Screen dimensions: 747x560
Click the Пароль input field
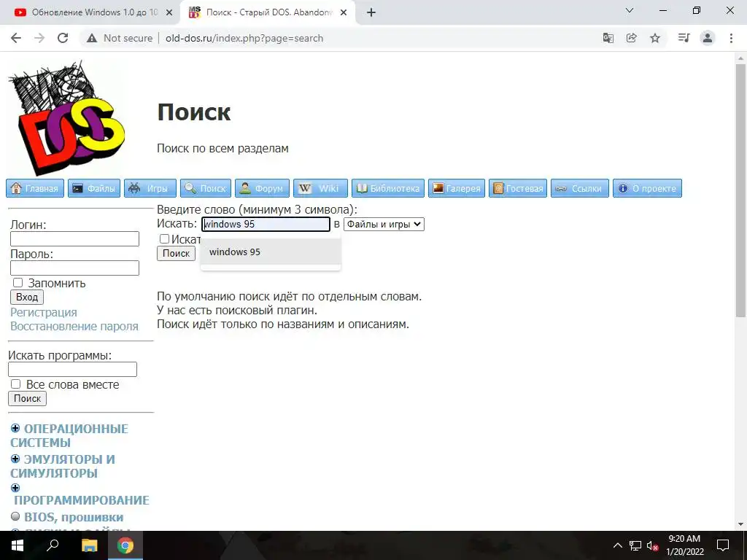(x=75, y=268)
